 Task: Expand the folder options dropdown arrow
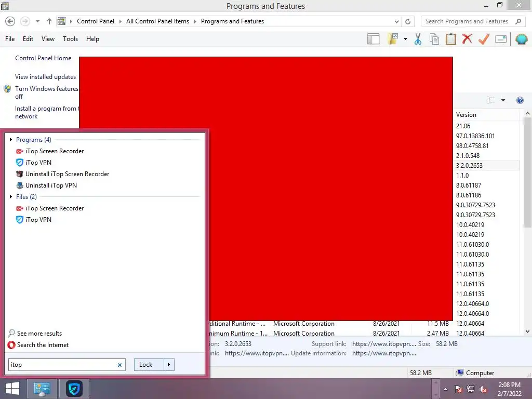[x=405, y=39]
